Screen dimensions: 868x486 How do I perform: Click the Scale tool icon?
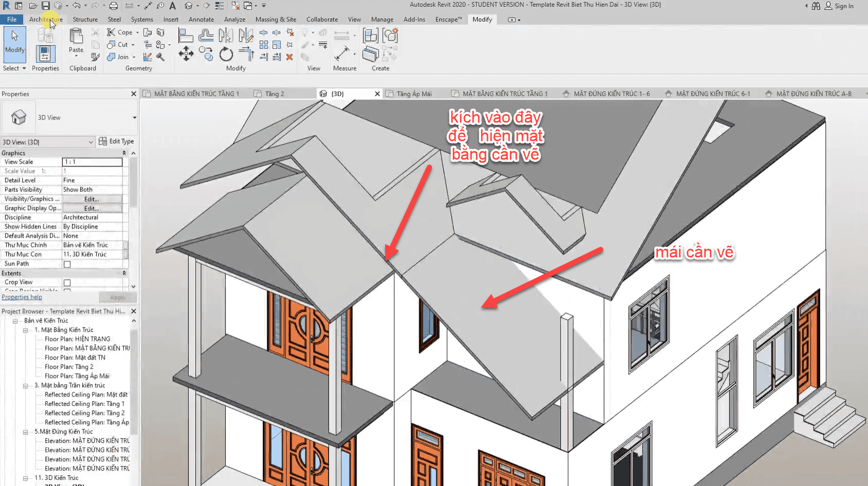click(x=277, y=45)
